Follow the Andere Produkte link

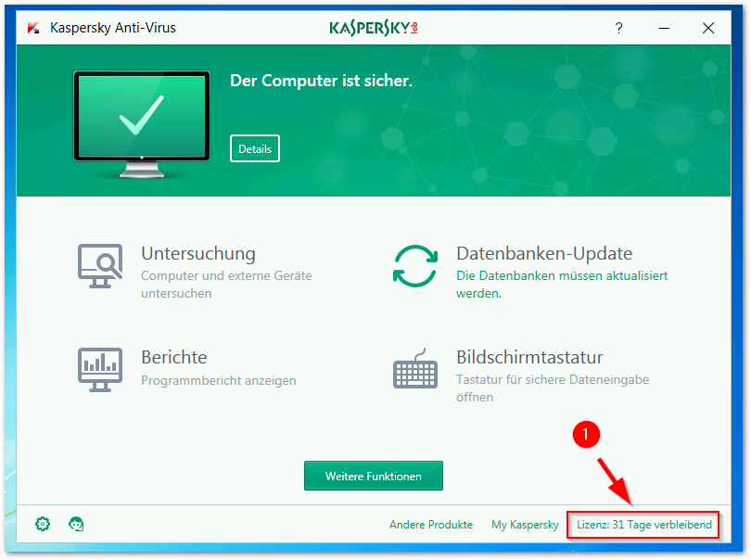431,525
